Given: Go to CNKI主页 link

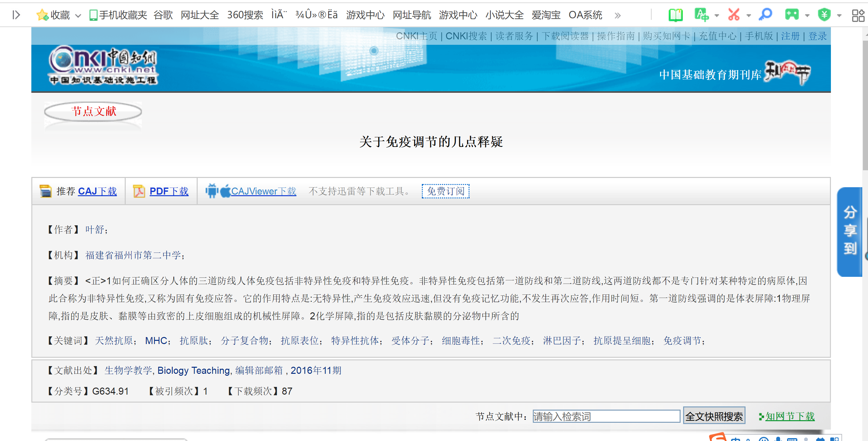Looking at the screenshot, I should tap(416, 36).
